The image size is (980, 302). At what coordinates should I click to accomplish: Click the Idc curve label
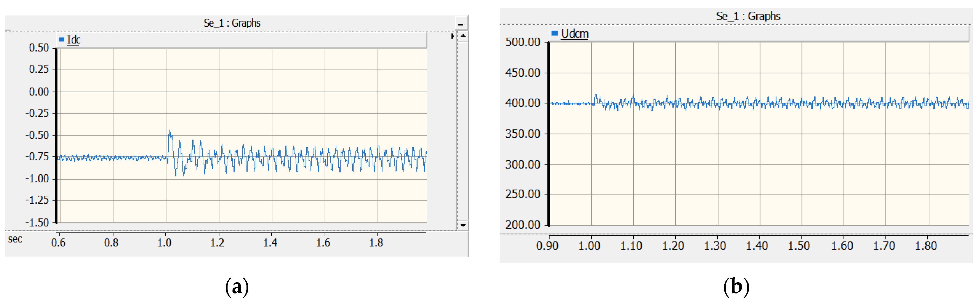pyautogui.click(x=73, y=39)
